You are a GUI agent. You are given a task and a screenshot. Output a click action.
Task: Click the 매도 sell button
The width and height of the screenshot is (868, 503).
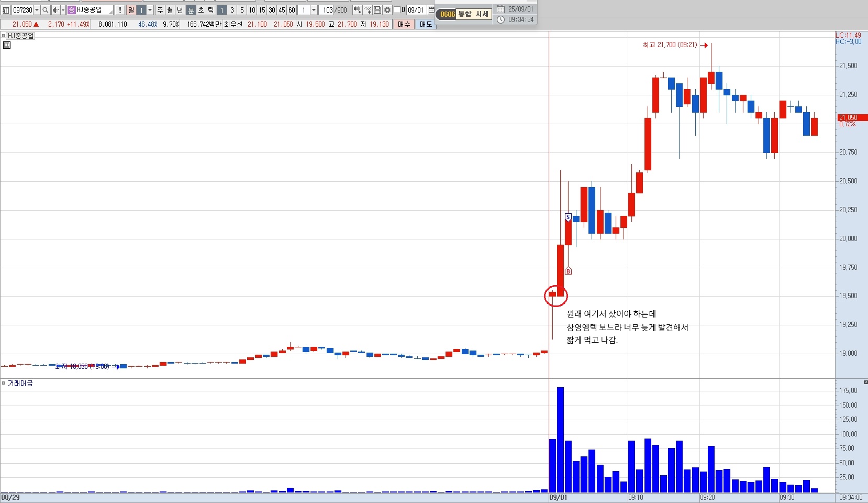(426, 24)
